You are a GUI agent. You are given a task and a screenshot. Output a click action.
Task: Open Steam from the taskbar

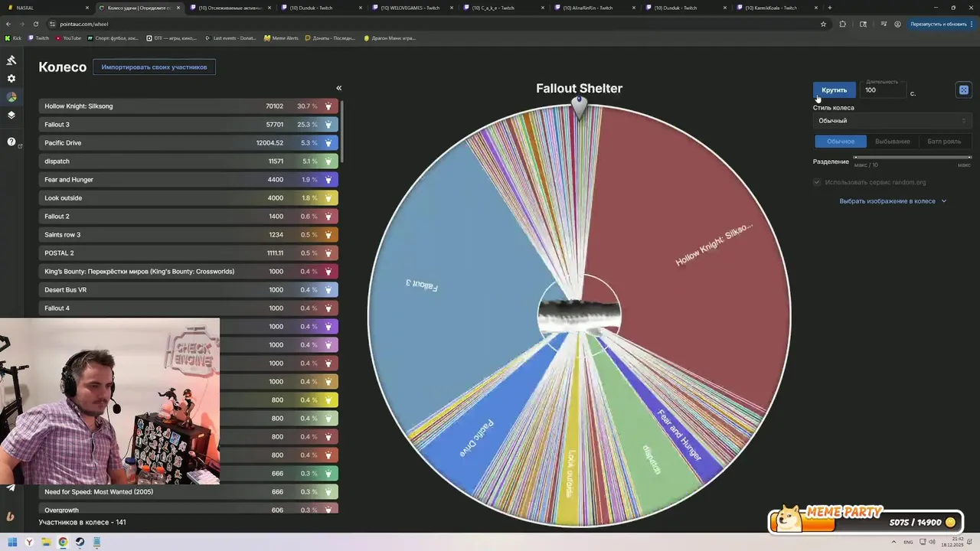tap(80, 542)
